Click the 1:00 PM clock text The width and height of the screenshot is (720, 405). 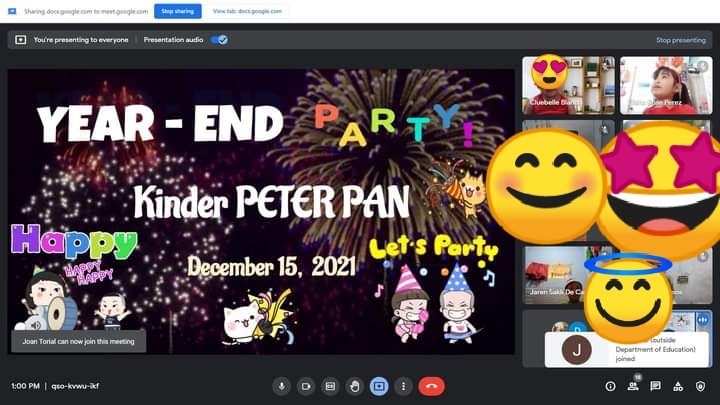[25, 386]
